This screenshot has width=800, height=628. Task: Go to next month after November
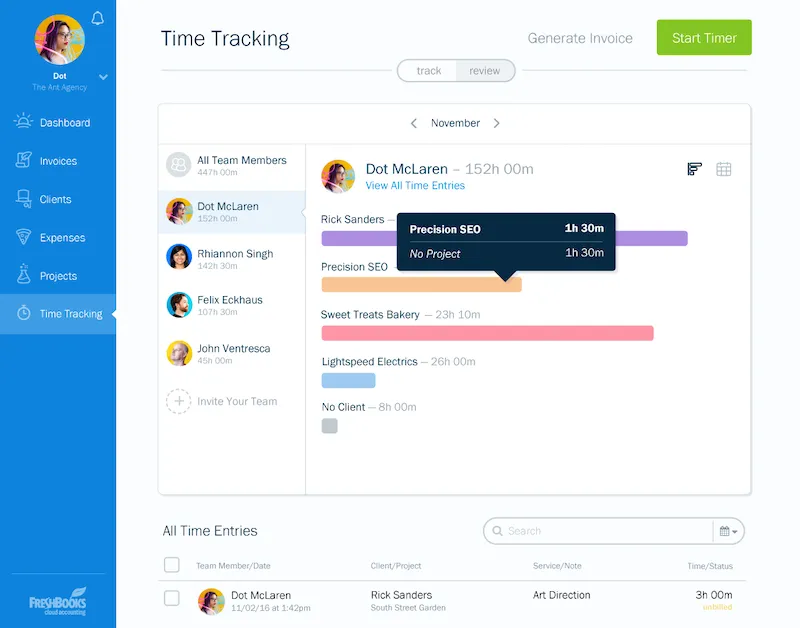coord(497,123)
